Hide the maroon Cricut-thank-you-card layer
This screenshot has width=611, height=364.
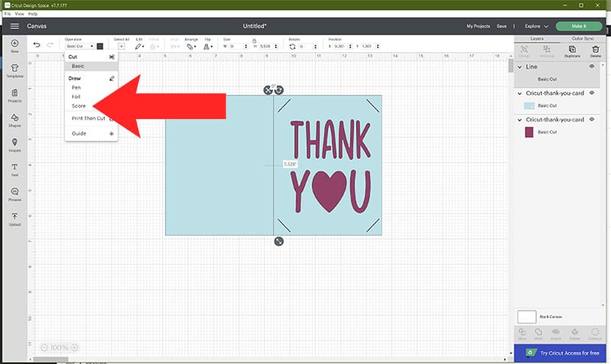pyautogui.click(x=592, y=120)
